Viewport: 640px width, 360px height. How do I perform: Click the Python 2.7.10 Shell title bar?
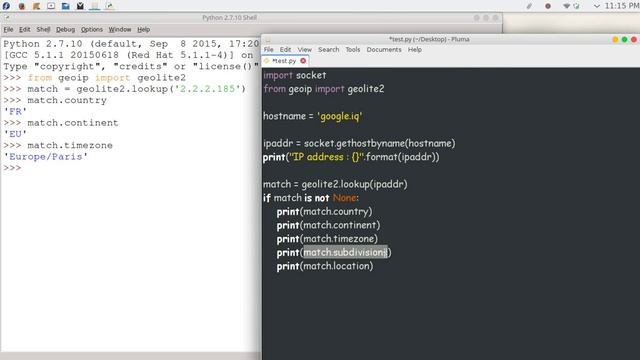coord(229,18)
